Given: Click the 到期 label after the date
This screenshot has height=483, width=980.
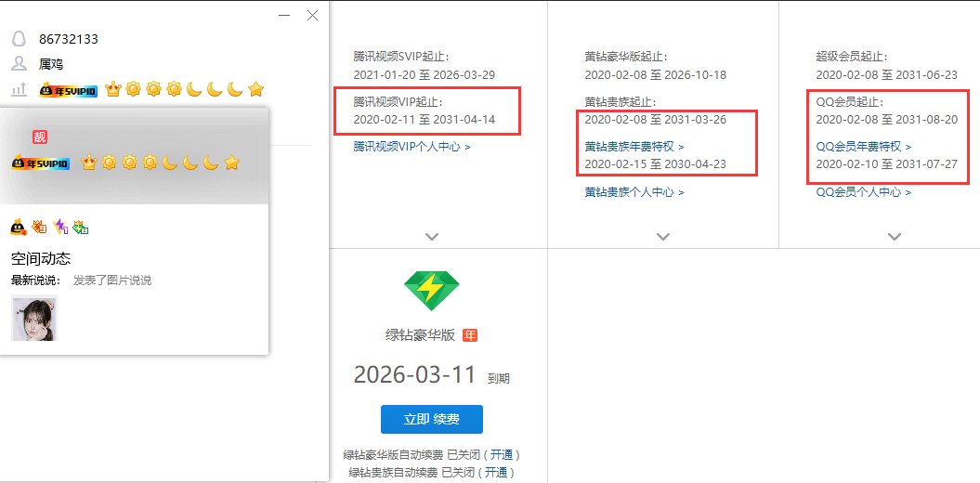Looking at the screenshot, I should (499, 378).
